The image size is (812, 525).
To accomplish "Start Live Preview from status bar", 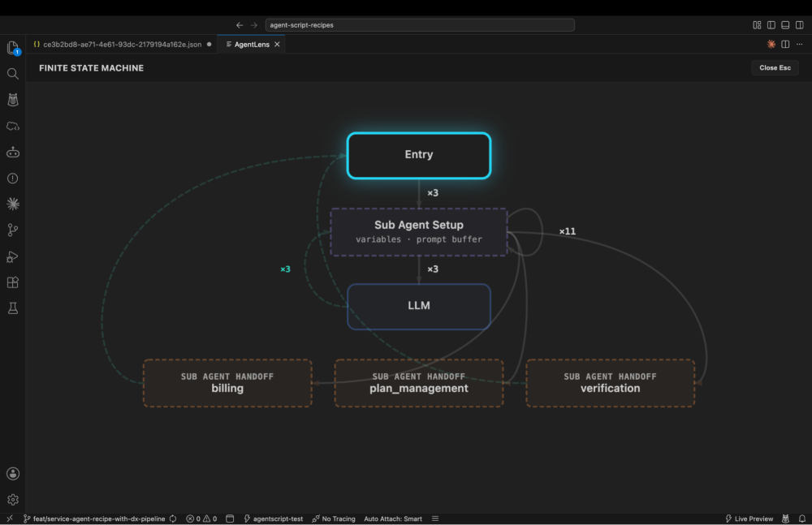I will point(749,519).
